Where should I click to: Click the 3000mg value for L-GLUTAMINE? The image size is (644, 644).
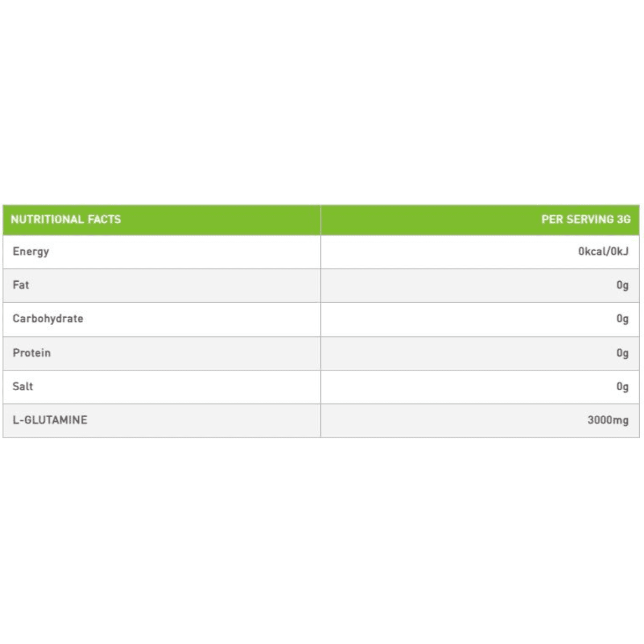click(608, 420)
